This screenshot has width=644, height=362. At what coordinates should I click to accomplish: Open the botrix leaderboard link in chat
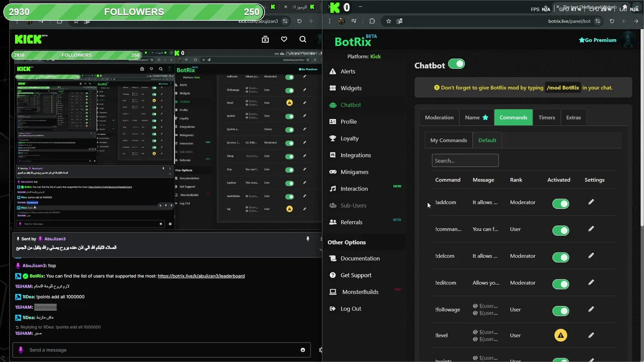(x=201, y=276)
